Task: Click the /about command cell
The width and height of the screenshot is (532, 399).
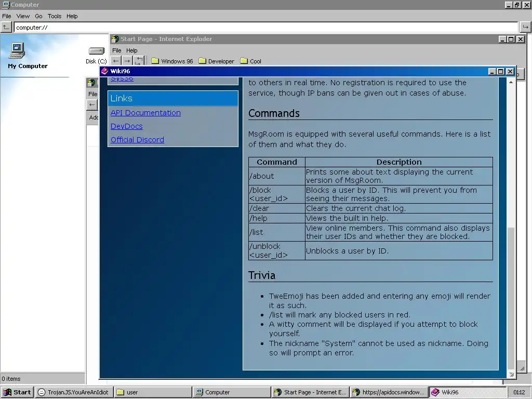Action: [276, 176]
